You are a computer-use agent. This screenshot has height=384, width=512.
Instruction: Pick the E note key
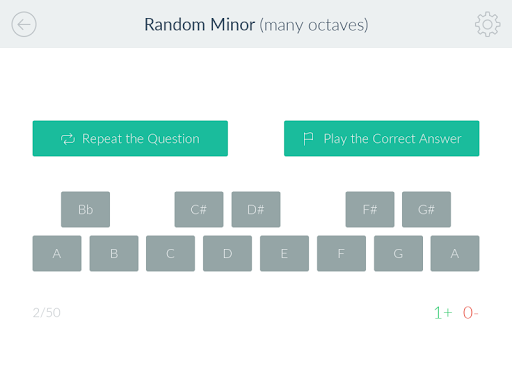pos(284,253)
